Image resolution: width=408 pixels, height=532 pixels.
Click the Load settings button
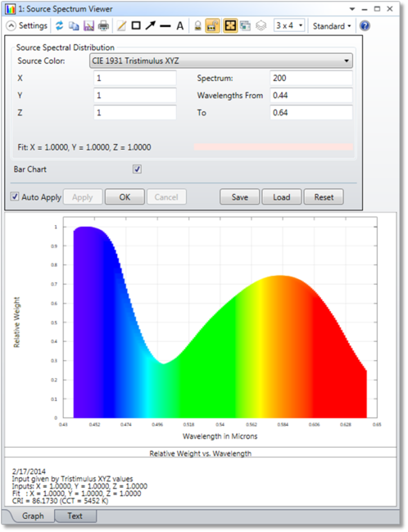coord(282,197)
